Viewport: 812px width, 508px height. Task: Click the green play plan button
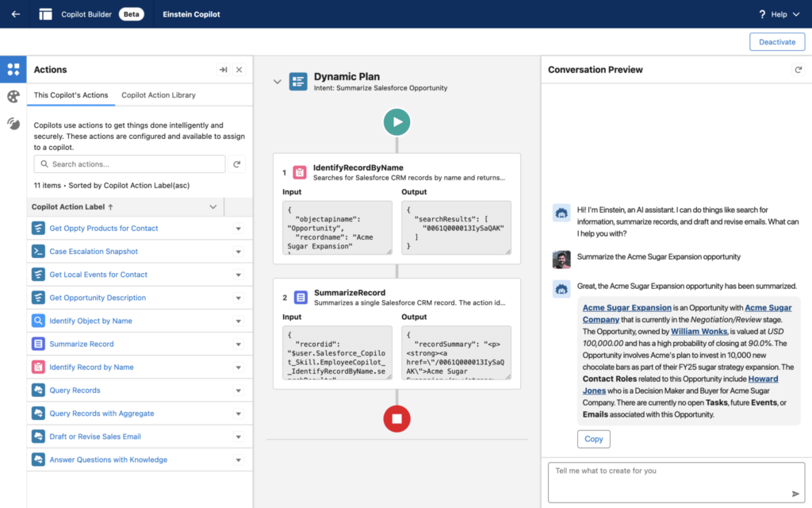(x=396, y=121)
